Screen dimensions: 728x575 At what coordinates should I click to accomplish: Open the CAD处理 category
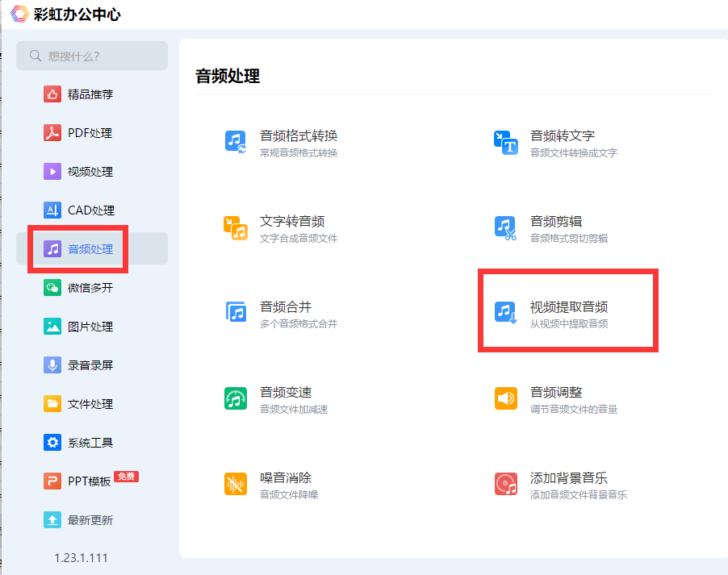pos(91,210)
